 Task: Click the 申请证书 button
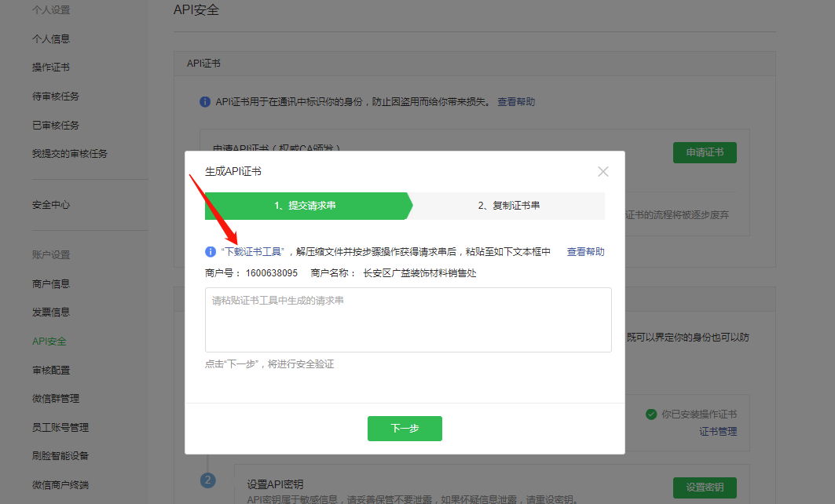click(x=705, y=153)
